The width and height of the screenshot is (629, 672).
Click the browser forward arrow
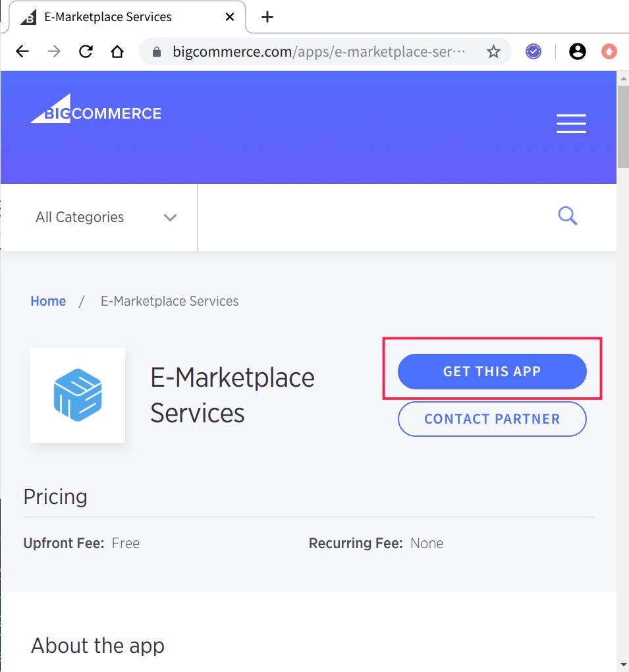(54, 52)
